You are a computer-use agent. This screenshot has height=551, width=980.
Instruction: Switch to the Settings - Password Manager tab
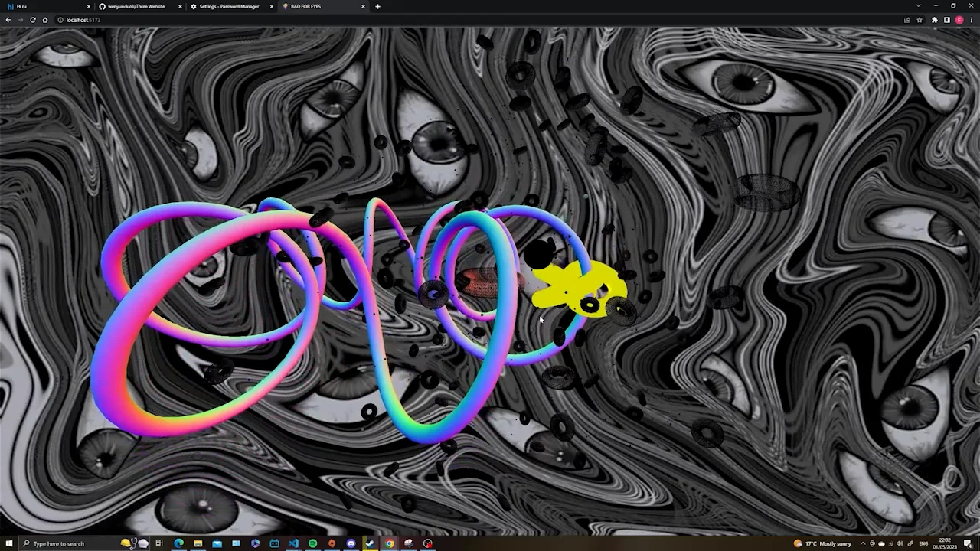230,6
